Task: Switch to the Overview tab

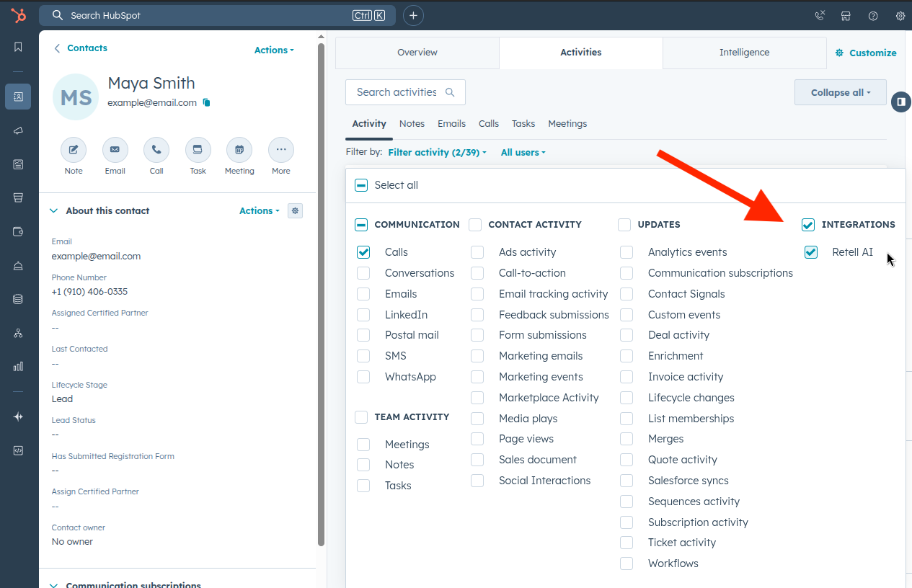Action: click(x=417, y=53)
